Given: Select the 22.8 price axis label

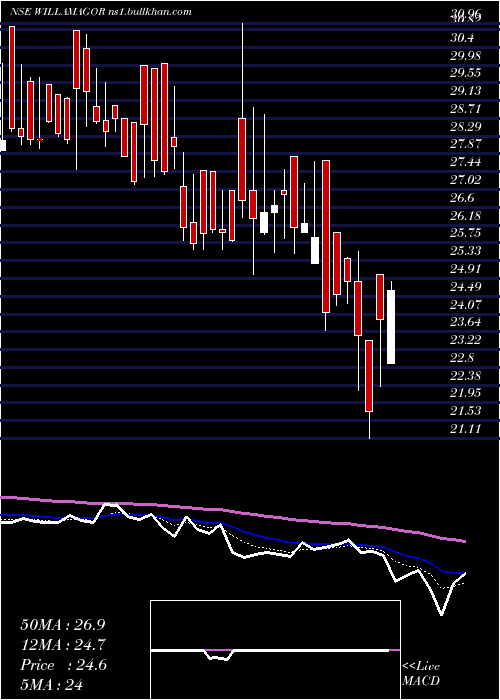Looking at the screenshot, I should click(x=462, y=358).
